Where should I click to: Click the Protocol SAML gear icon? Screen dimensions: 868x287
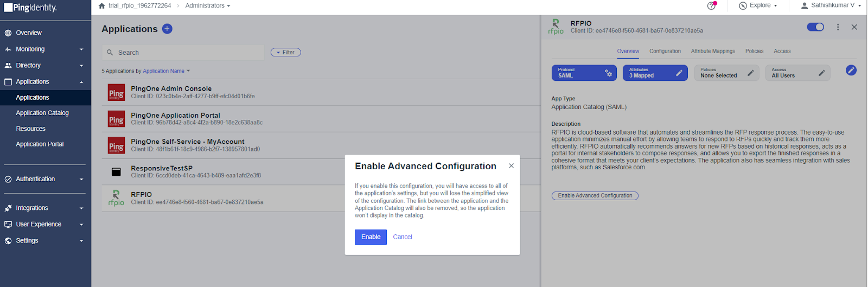[609, 73]
